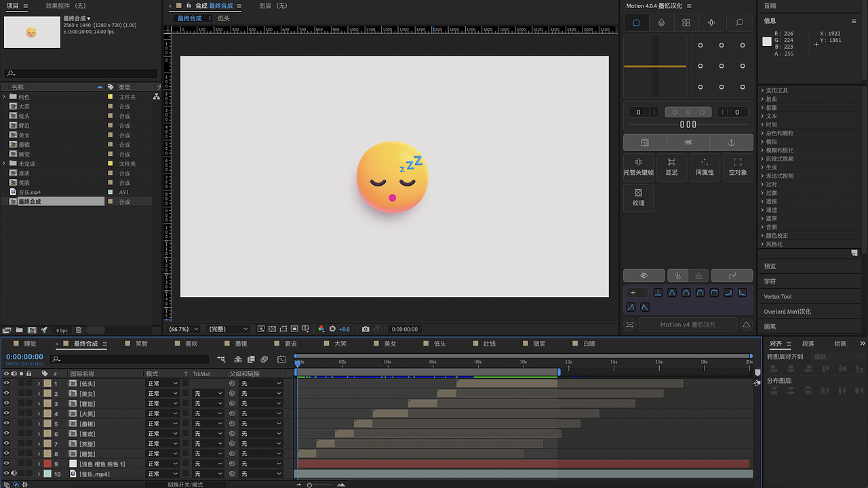Expand the 笑脸 layer properties in timeline
This screenshot has height=488, width=868.
click(x=39, y=444)
